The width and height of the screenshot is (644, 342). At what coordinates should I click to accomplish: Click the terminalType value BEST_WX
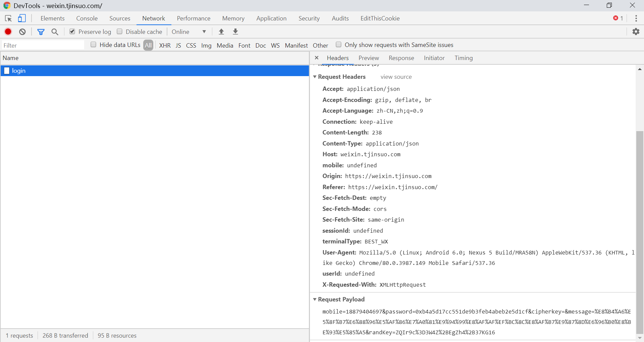click(x=376, y=241)
